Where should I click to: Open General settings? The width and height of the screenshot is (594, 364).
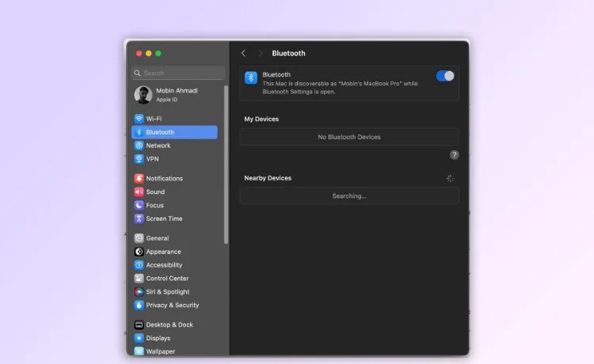[x=175, y=238]
